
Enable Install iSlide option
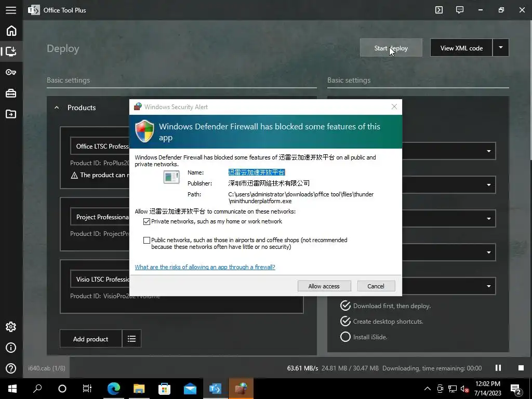pyautogui.click(x=345, y=337)
